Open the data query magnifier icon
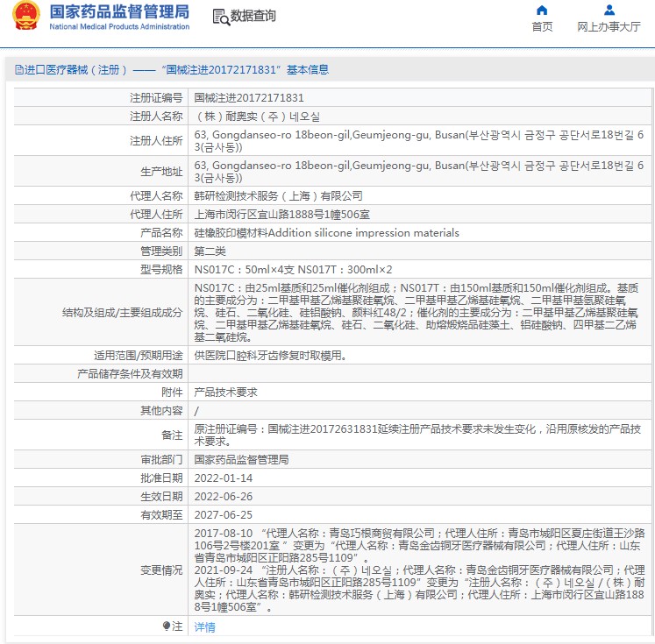This screenshot has width=655, height=644. click(221, 18)
